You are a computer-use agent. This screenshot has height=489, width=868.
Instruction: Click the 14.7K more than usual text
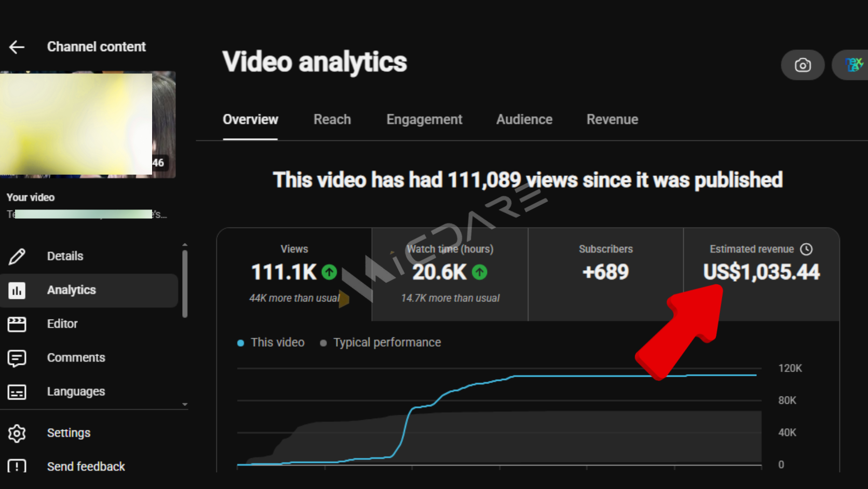click(450, 298)
